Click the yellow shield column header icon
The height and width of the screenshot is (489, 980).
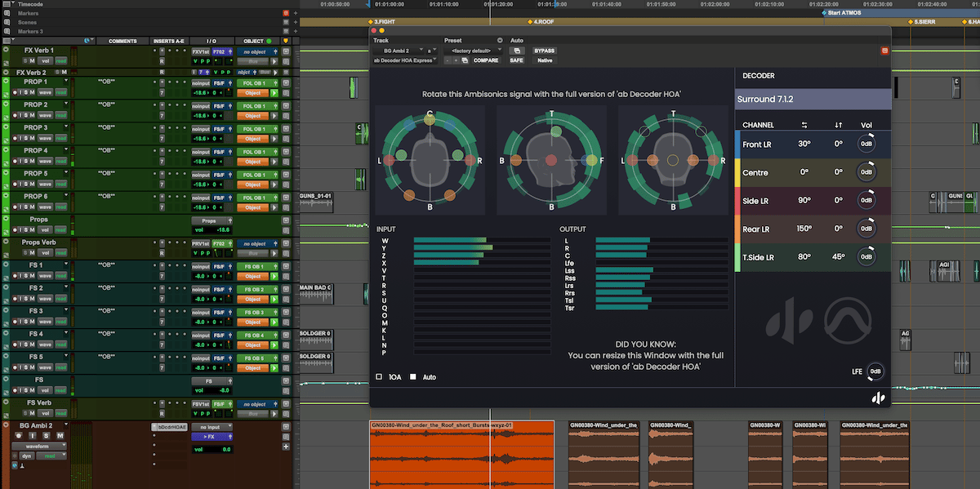tap(286, 41)
